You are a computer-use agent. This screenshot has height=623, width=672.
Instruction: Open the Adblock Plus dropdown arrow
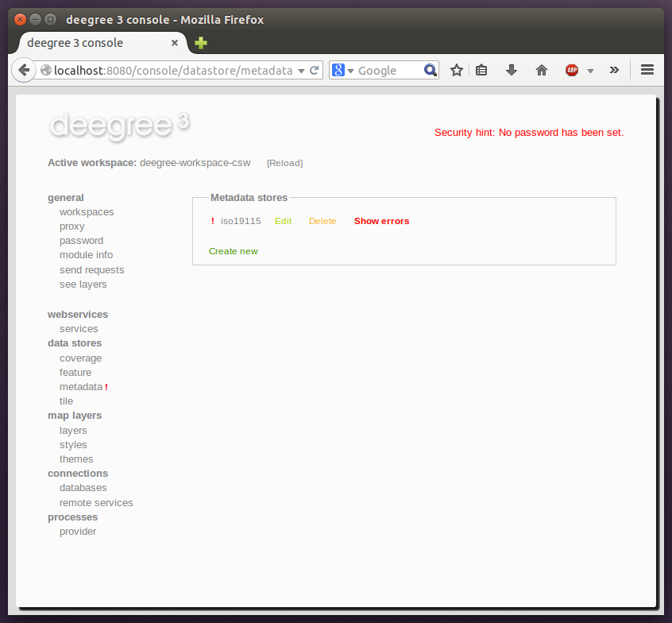pyautogui.click(x=589, y=70)
